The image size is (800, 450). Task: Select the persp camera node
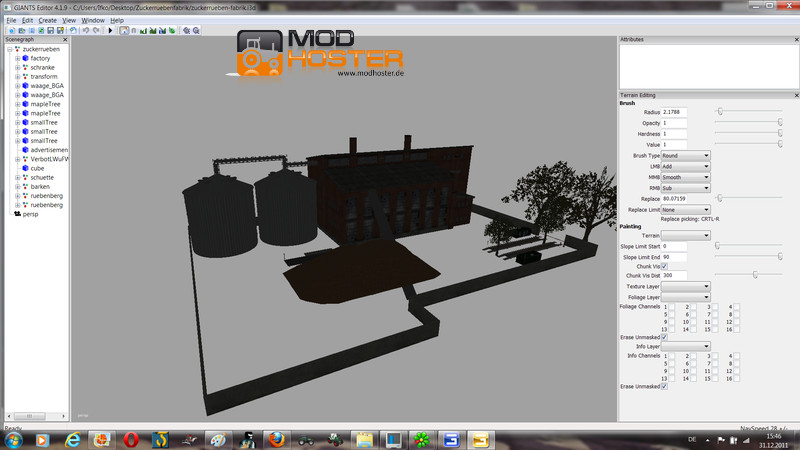point(31,214)
